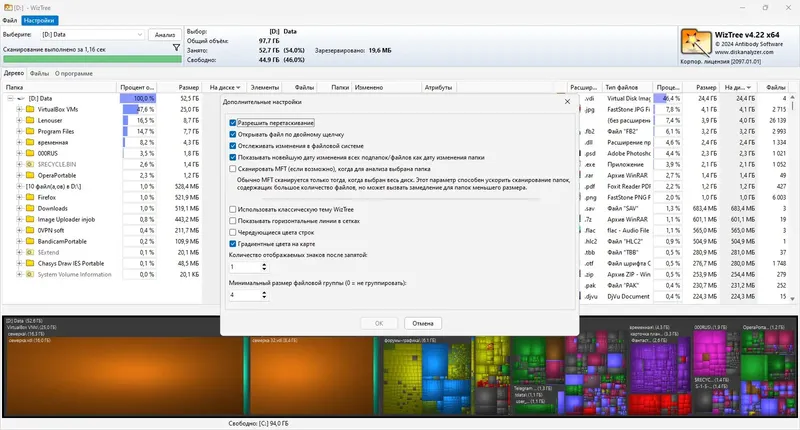The height and width of the screenshot is (430, 800).
Task: Collapse the [D:] Data root node
Action: tap(10, 98)
